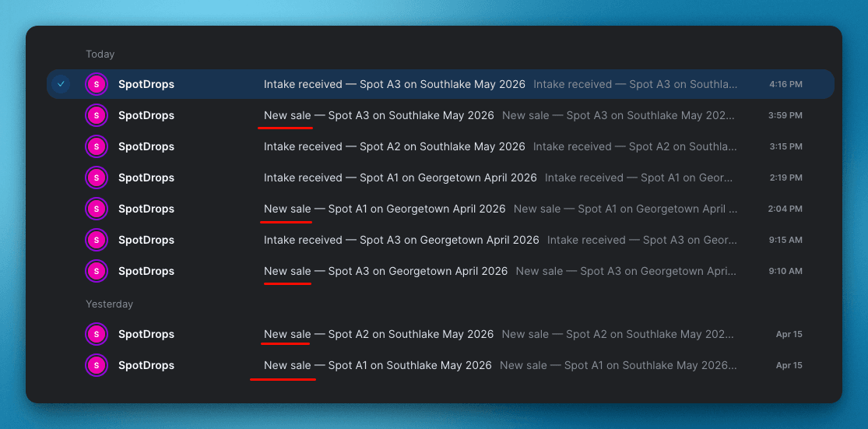868x429 pixels.
Task: Open New sale Spot A1 on Georgetown April 2026
Action: [x=385, y=209]
